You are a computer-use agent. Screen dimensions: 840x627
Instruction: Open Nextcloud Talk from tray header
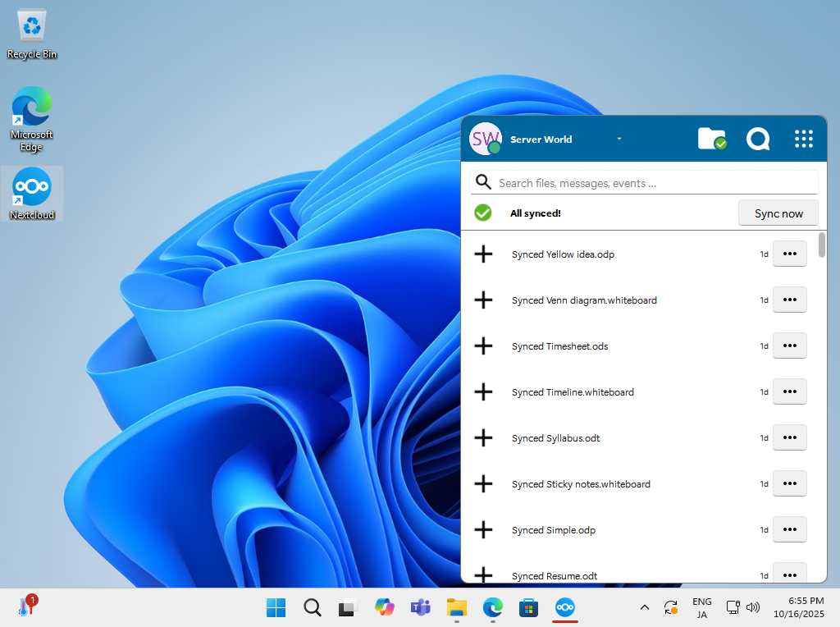point(758,139)
